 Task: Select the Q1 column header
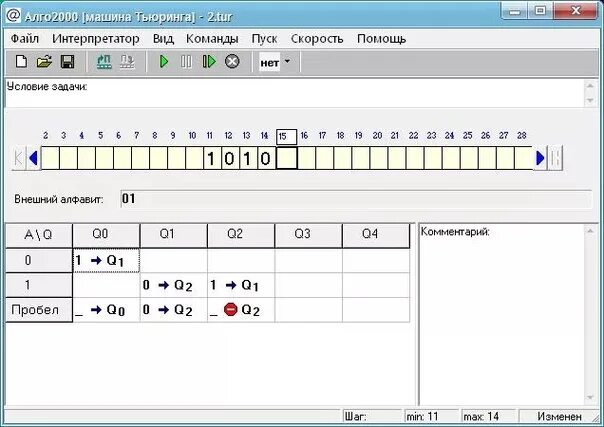(173, 235)
